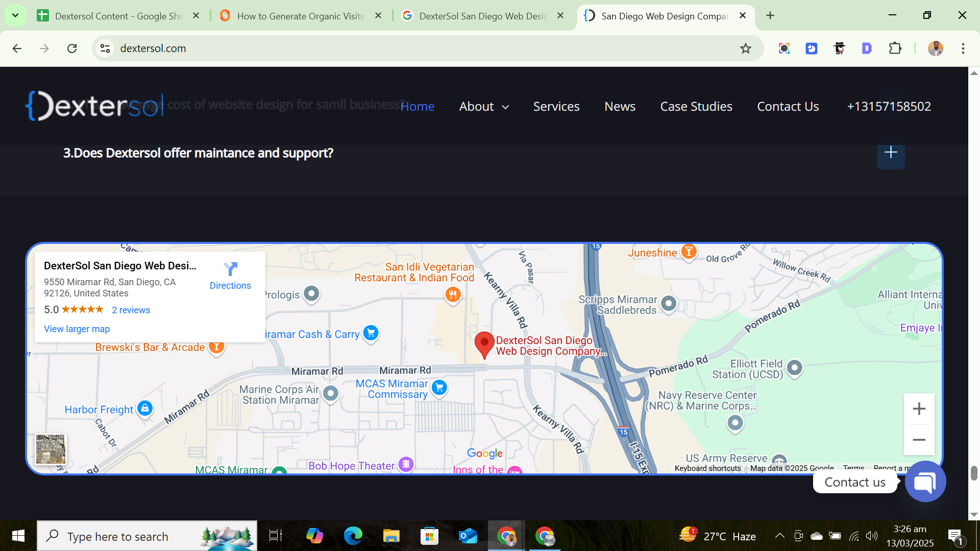Screen dimensions: 980x551
Task: Reload the dextersol.com page
Action: [x=72, y=48]
